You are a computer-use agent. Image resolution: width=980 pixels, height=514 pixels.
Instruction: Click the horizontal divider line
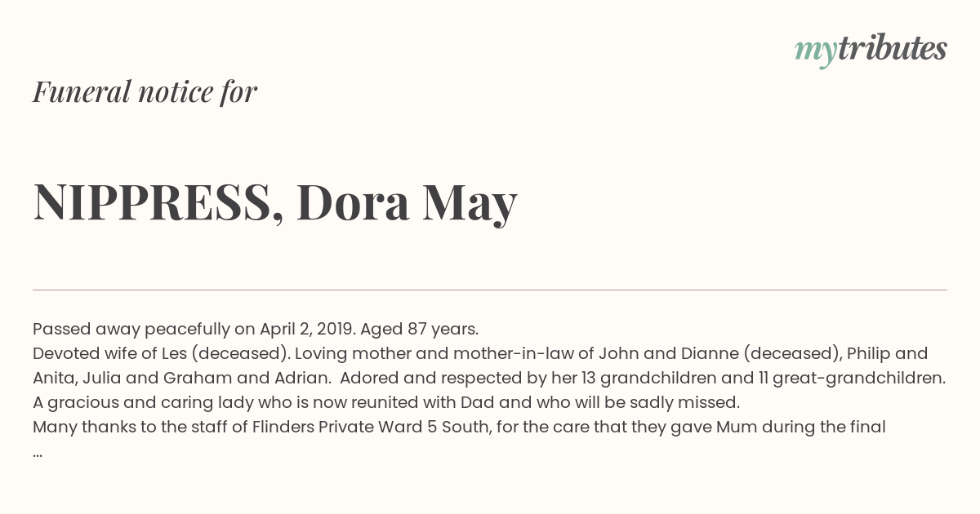pos(490,290)
